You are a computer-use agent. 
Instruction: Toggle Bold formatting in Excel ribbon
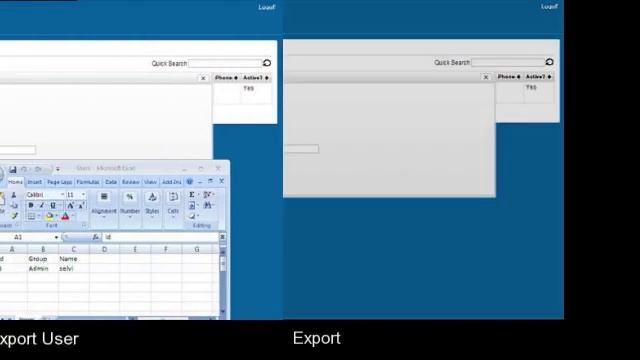[31, 205]
